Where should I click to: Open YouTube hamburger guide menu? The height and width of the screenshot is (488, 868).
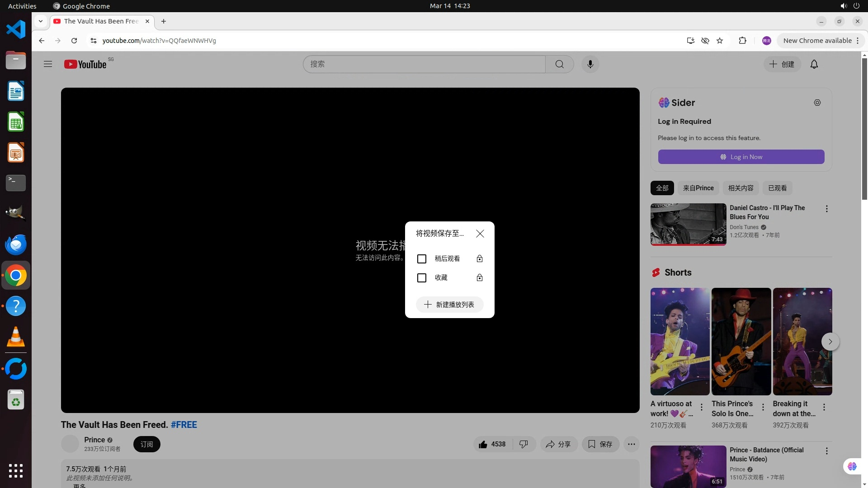(x=48, y=64)
